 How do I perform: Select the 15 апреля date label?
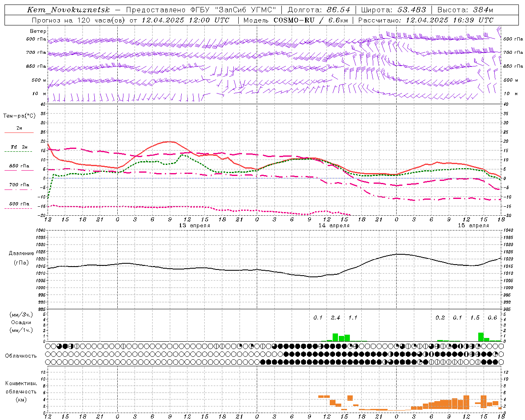click(473, 226)
